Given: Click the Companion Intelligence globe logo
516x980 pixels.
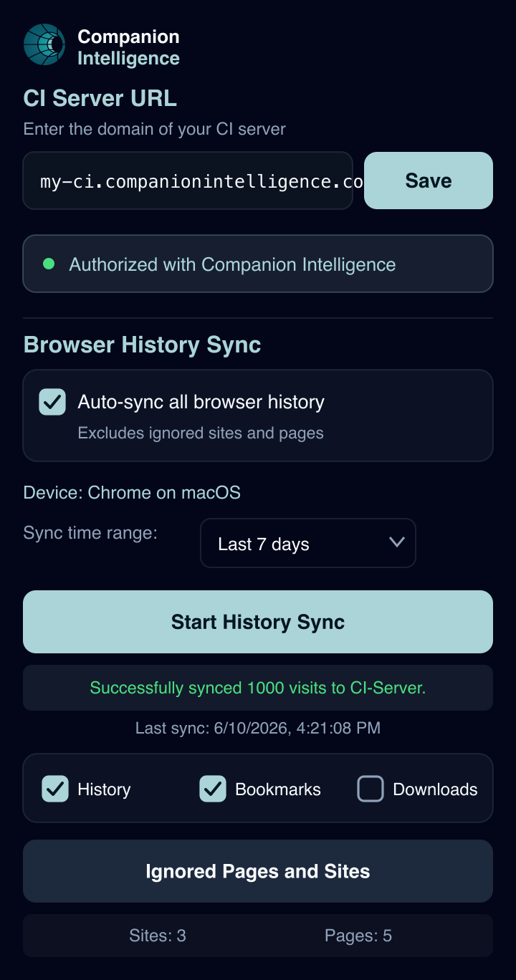Looking at the screenshot, I should tap(44, 44).
